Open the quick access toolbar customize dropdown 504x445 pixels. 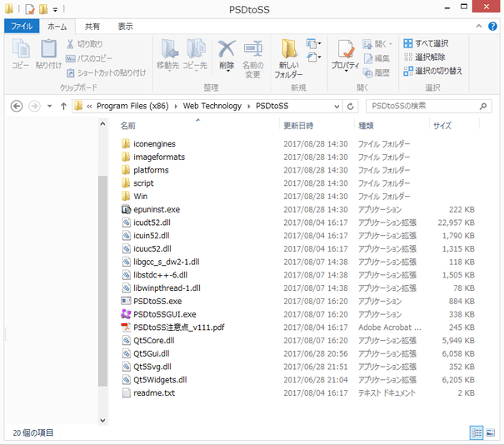pyautogui.click(x=55, y=10)
